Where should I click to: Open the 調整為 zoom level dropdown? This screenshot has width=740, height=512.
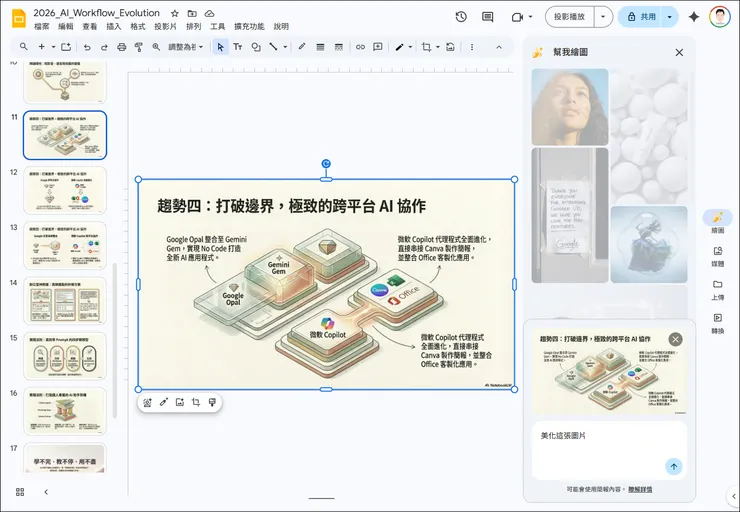(x=185, y=47)
